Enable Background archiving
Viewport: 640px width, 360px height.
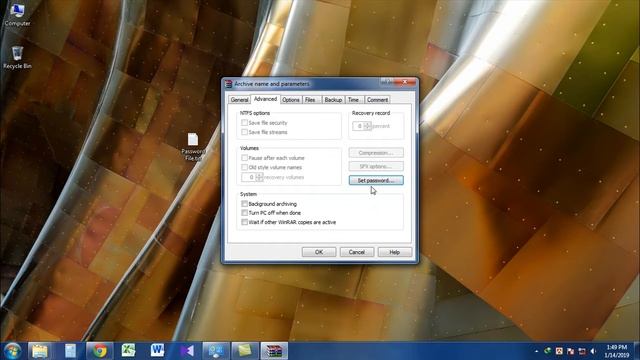pos(244,203)
